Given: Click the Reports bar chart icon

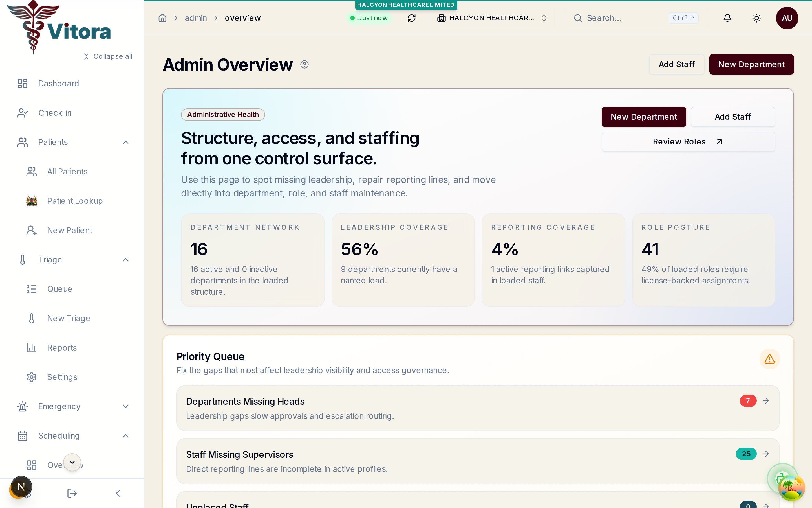Looking at the screenshot, I should [x=32, y=348].
